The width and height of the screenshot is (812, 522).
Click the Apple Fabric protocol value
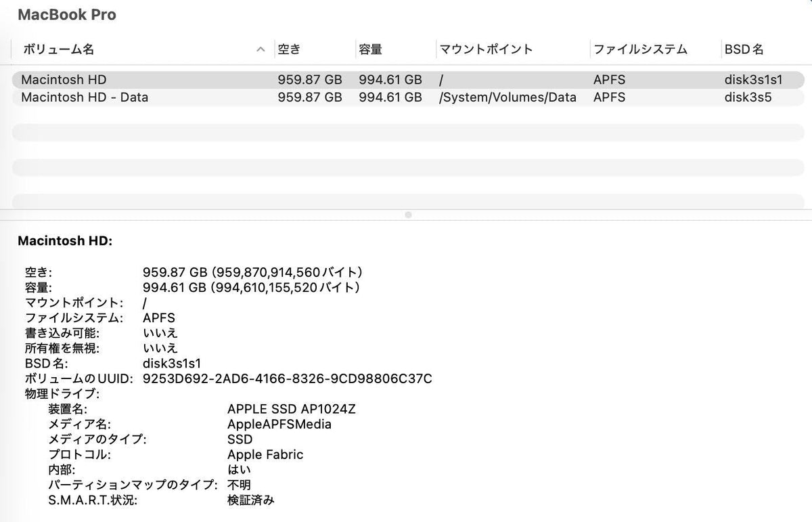point(265,454)
